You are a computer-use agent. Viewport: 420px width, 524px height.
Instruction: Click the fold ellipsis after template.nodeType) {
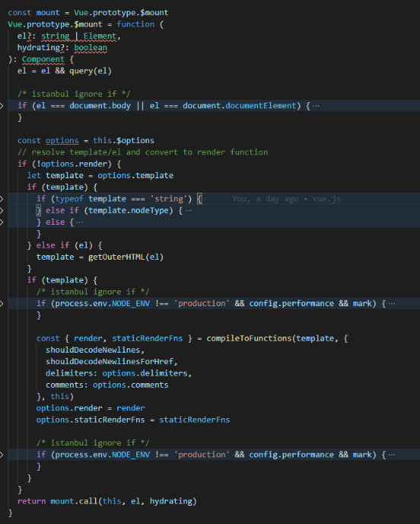[189, 210]
